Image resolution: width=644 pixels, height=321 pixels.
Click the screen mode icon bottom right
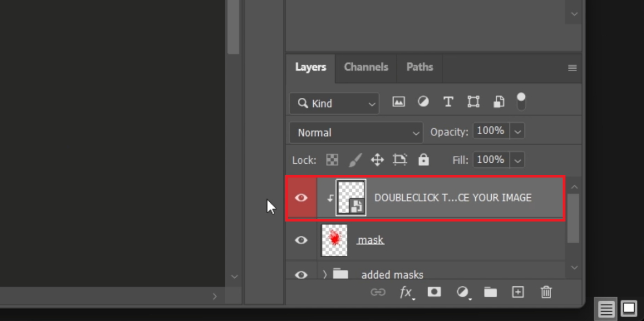point(629,308)
